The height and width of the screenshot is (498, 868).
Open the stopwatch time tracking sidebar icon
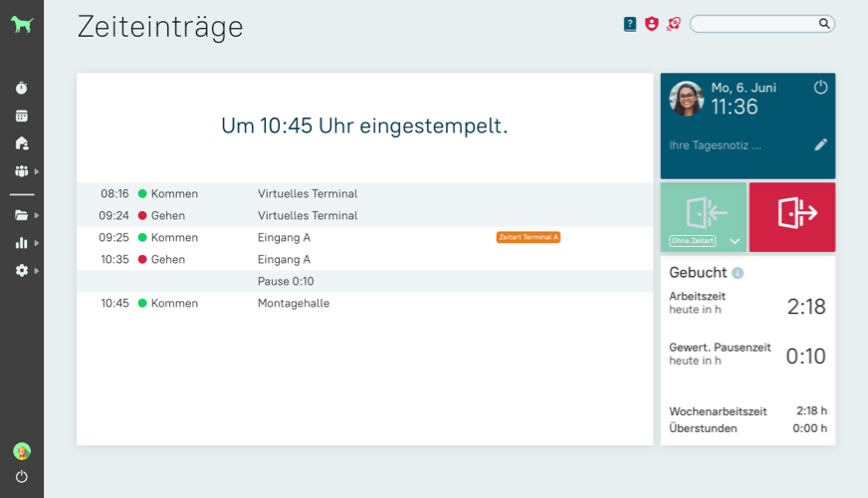(x=21, y=89)
